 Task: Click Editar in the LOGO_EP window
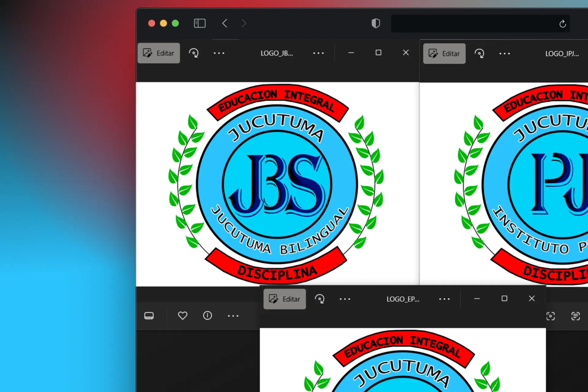285,299
